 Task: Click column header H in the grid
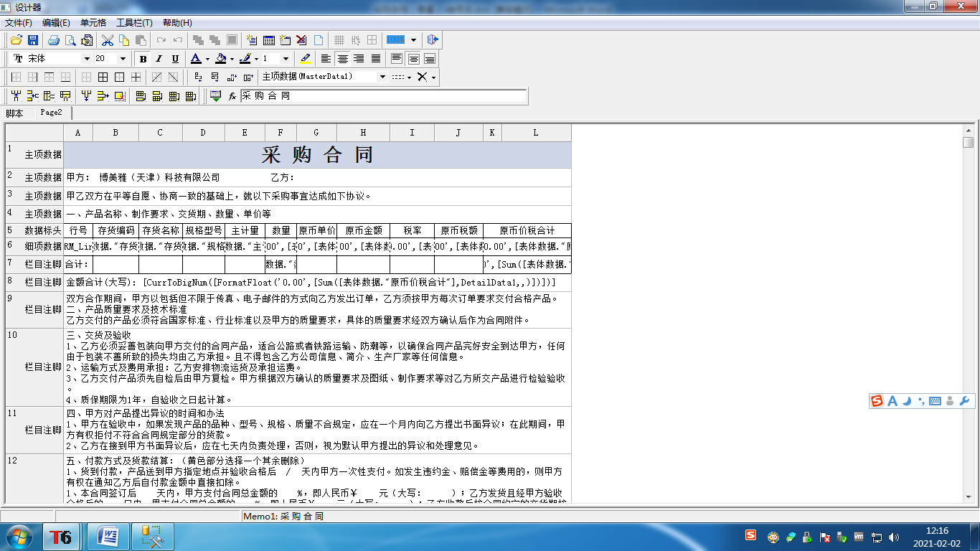coord(364,133)
